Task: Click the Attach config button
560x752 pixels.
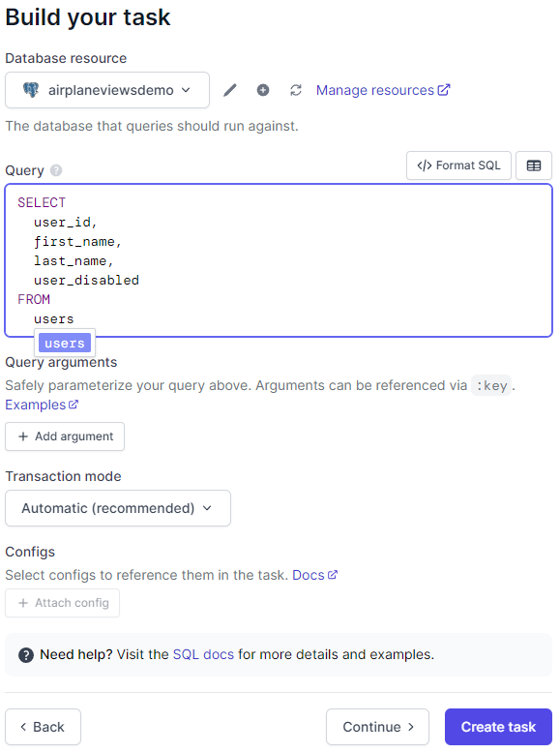Action: pos(62,603)
